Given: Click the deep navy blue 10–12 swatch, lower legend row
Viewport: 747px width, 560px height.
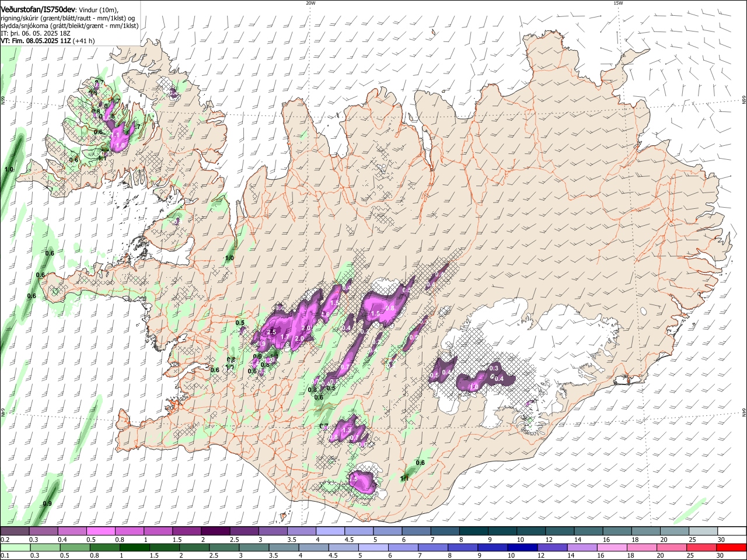Looking at the screenshot, I should (522, 547).
